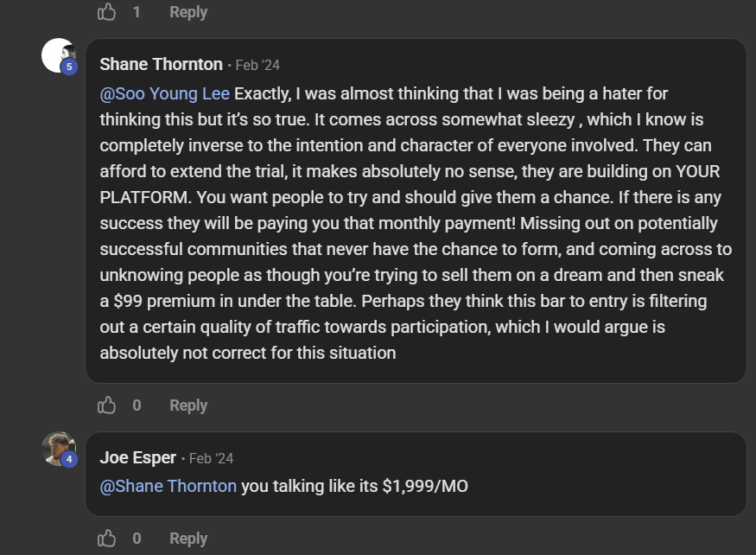Image resolution: width=756 pixels, height=555 pixels.
Task: Reply to Shane Thornton's comment
Action: pos(188,405)
